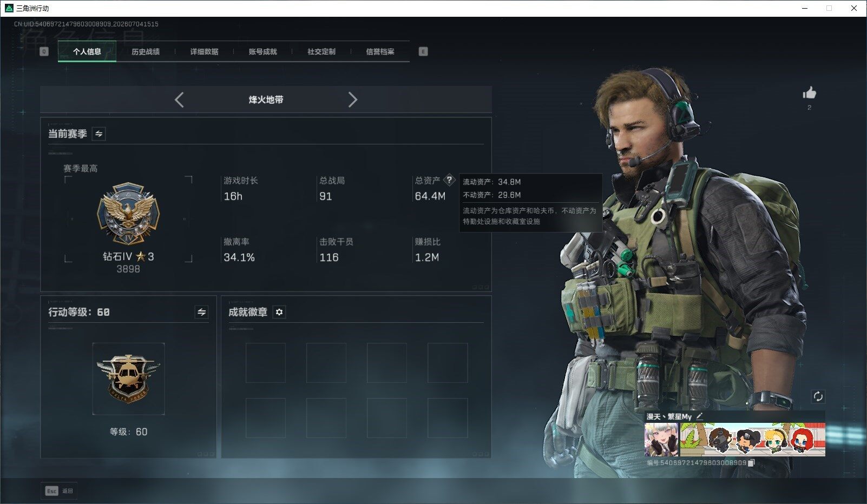Click the anime girl avatar thumbnail

[x=661, y=440]
